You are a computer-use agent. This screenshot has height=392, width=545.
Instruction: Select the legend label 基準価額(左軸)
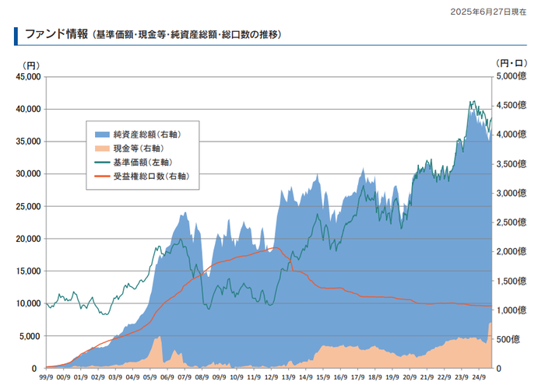tap(142, 162)
